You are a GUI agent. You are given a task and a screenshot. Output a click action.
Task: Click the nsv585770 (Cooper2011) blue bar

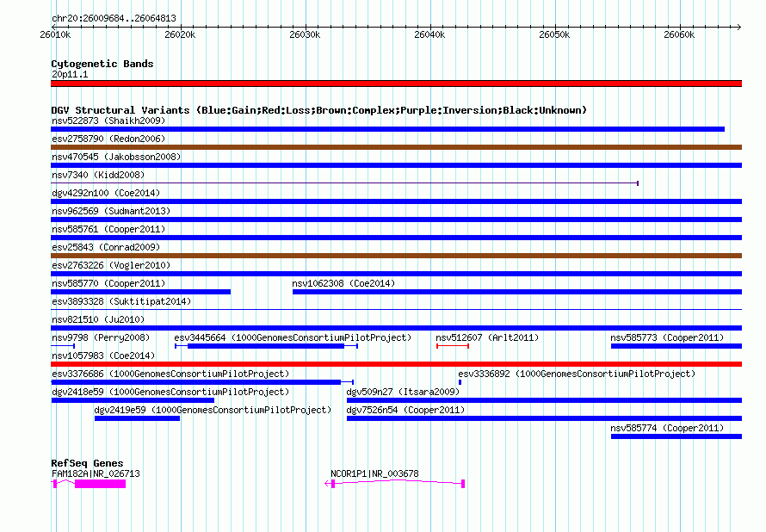tap(141, 292)
